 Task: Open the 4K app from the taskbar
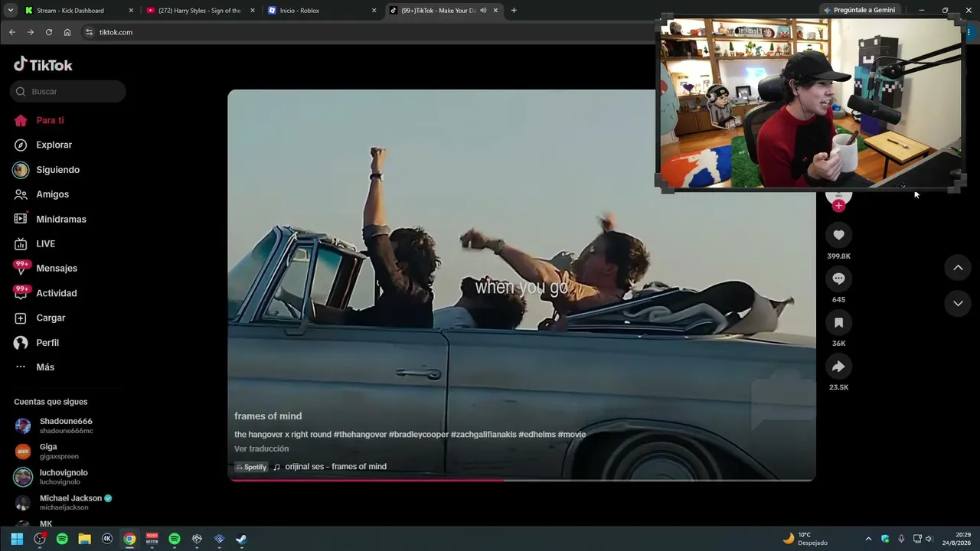(x=107, y=539)
